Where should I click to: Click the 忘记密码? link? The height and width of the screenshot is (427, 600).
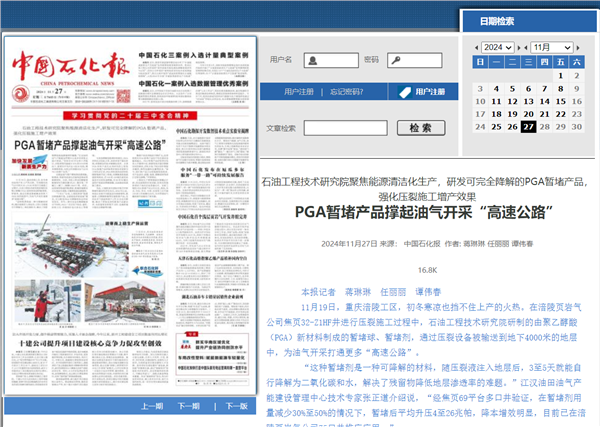point(347,92)
